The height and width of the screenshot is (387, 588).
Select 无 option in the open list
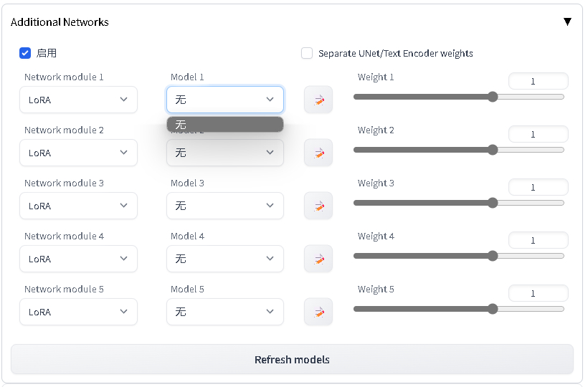pos(225,125)
